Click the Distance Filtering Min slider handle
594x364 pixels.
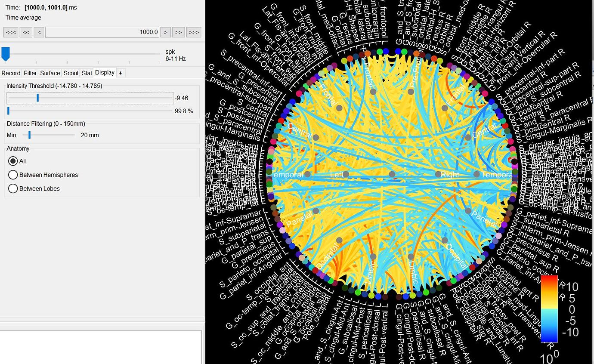click(29, 135)
